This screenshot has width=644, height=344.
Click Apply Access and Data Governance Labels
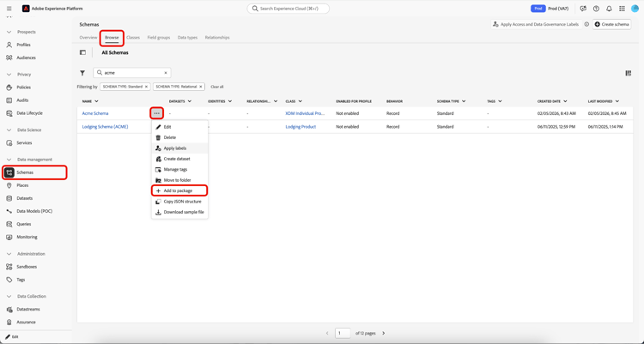pos(537,24)
